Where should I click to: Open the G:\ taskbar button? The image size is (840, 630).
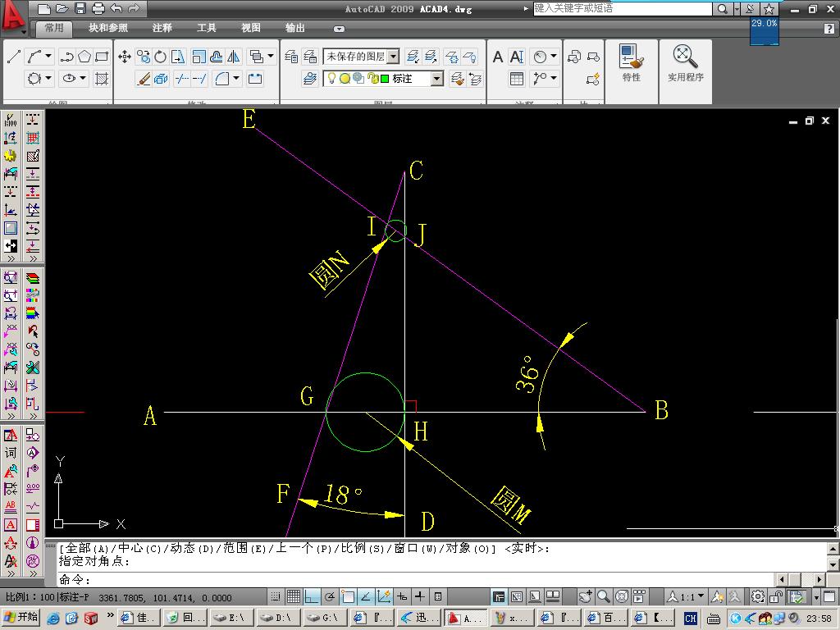pos(325,618)
